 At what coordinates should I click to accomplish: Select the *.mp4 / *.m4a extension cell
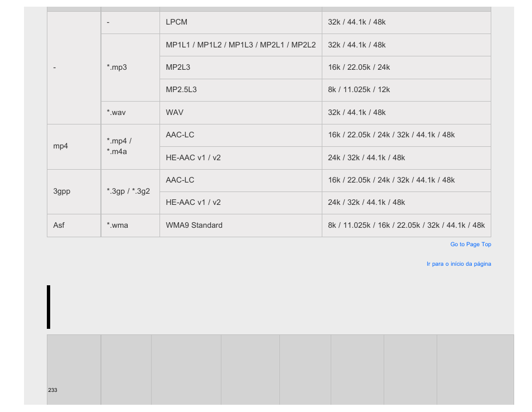(130, 147)
